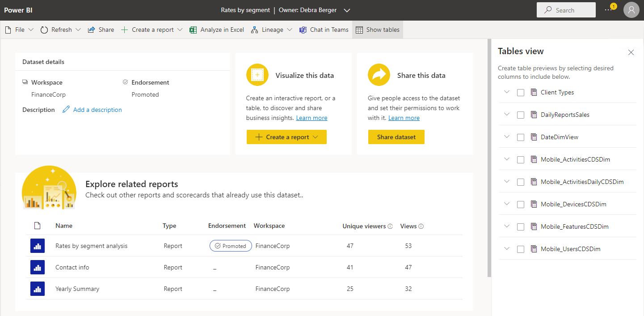
Task: Check the DailyReportsSales table checkbox
Action: (x=521, y=115)
